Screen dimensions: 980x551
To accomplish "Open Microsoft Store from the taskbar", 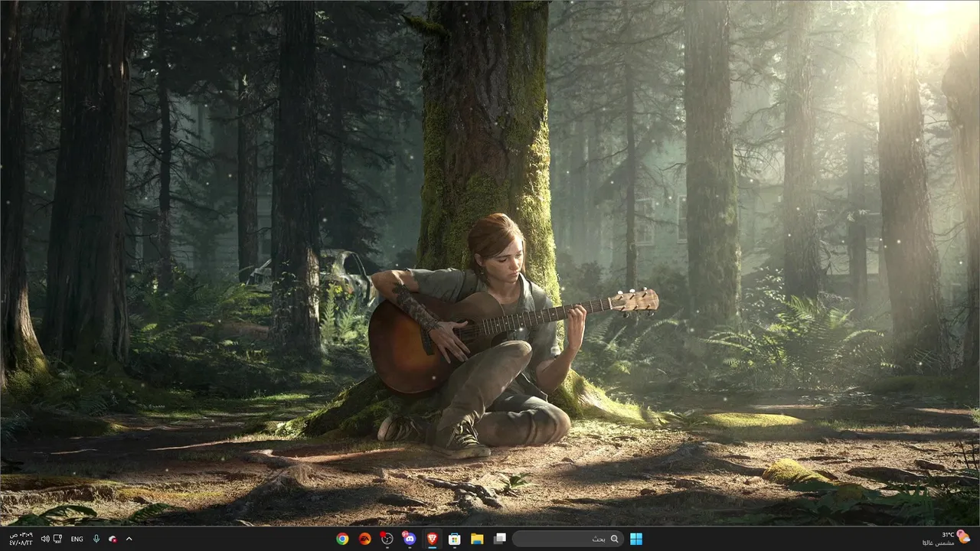I will [x=454, y=539].
